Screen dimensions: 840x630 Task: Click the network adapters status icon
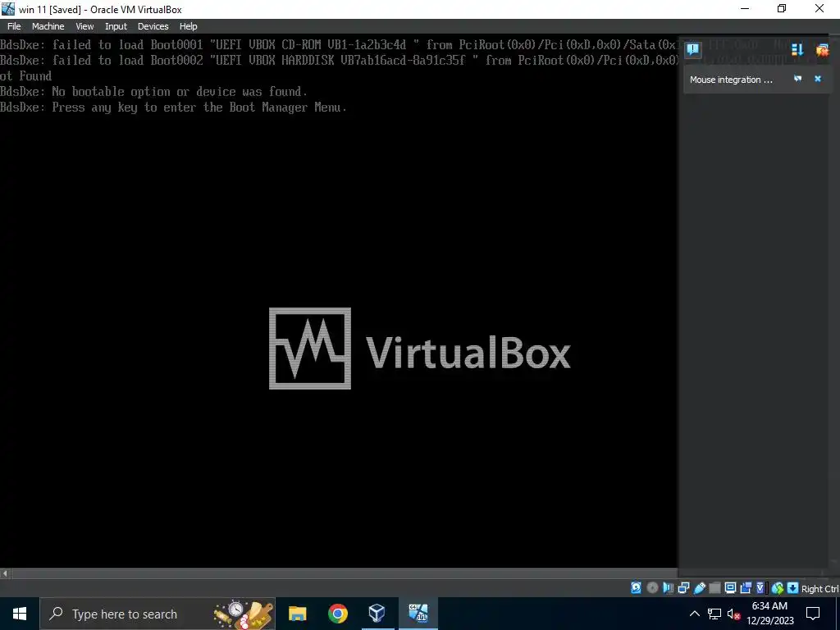coord(683,587)
